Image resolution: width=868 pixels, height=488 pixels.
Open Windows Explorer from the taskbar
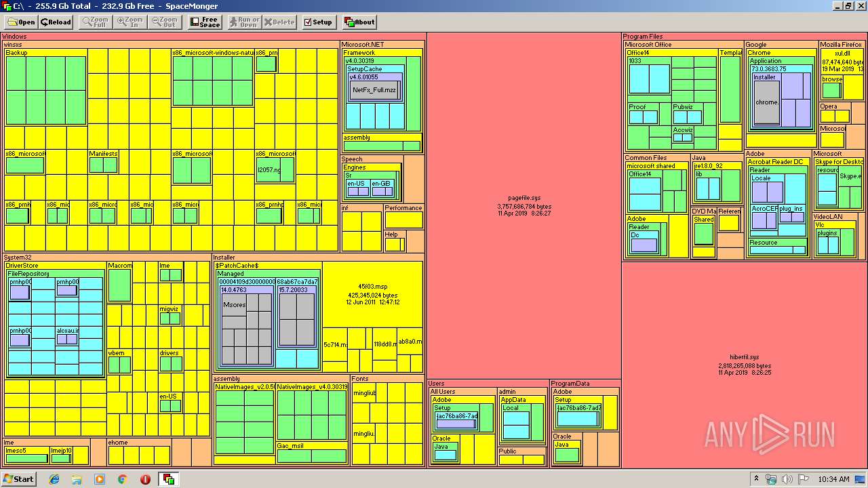77,479
